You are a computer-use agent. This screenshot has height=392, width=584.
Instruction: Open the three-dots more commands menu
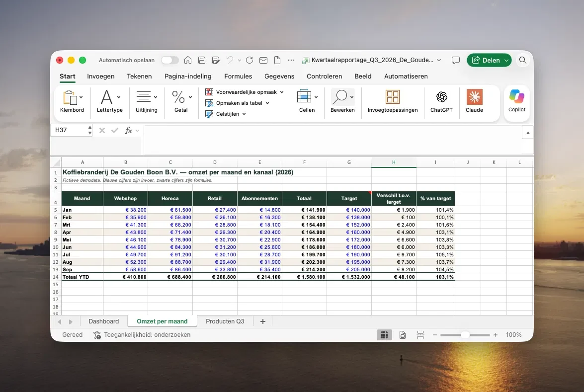tap(291, 60)
